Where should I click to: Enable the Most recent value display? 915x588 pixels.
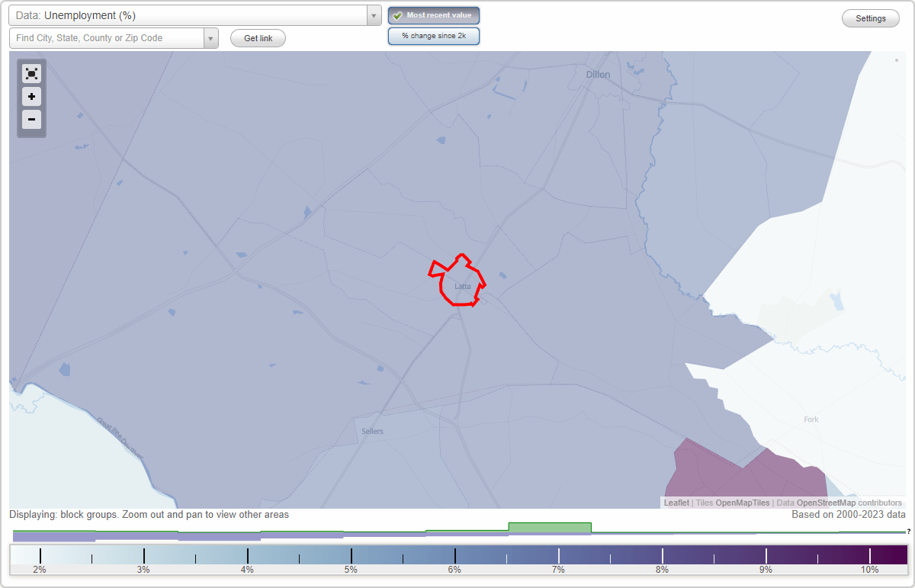point(433,14)
